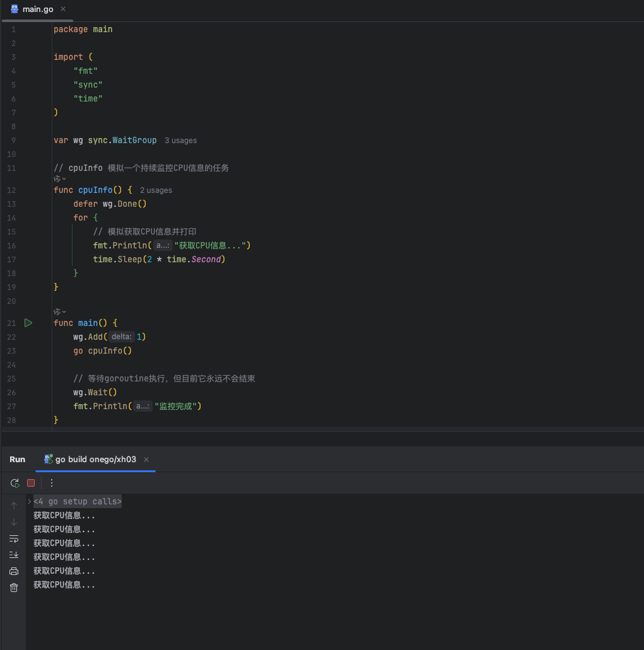This screenshot has width=644, height=650.
Task: Click the first 获取CPU信息... output line
Action: pyautogui.click(x=64, y=516)
